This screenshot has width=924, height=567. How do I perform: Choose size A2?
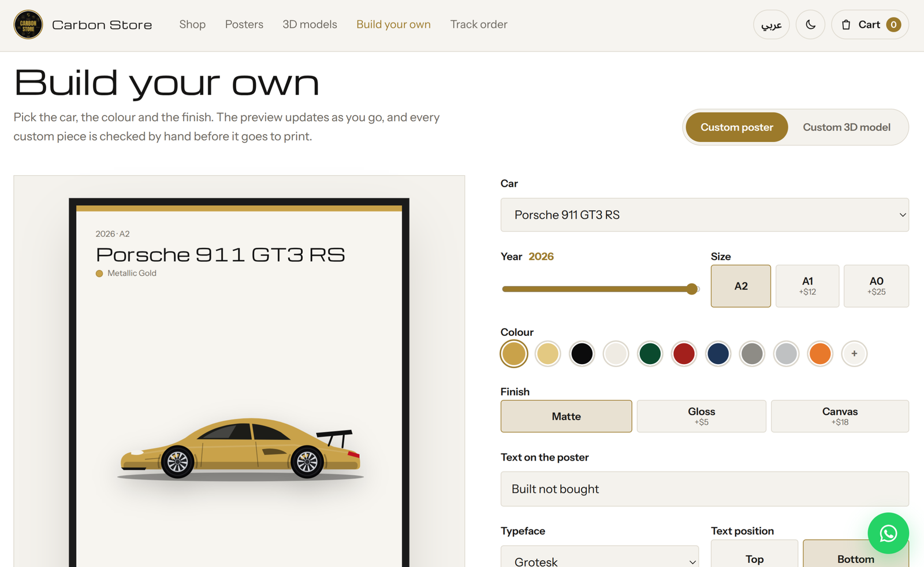741,286
